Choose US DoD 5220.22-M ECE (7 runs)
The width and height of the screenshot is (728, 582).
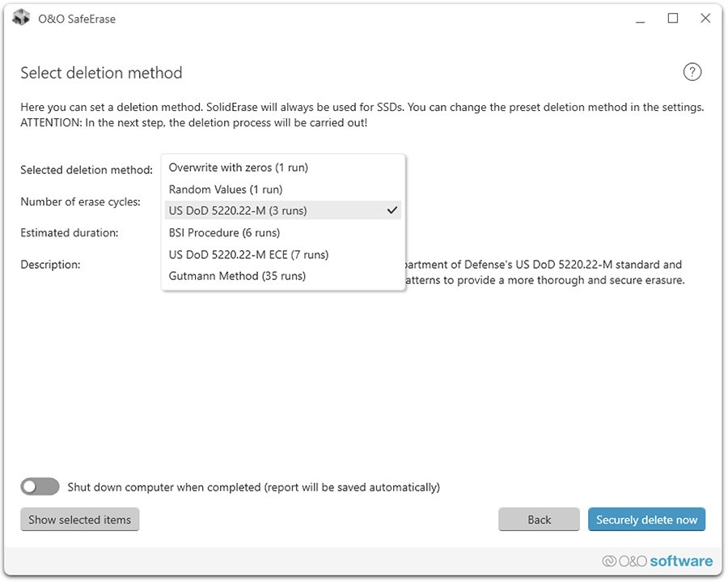(x=248, y=254)
